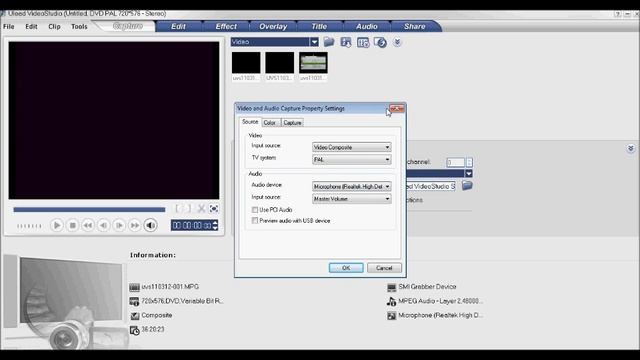Click the capture folder path field
The width and height of the screenshot is (640, 360).
point(431,186)
